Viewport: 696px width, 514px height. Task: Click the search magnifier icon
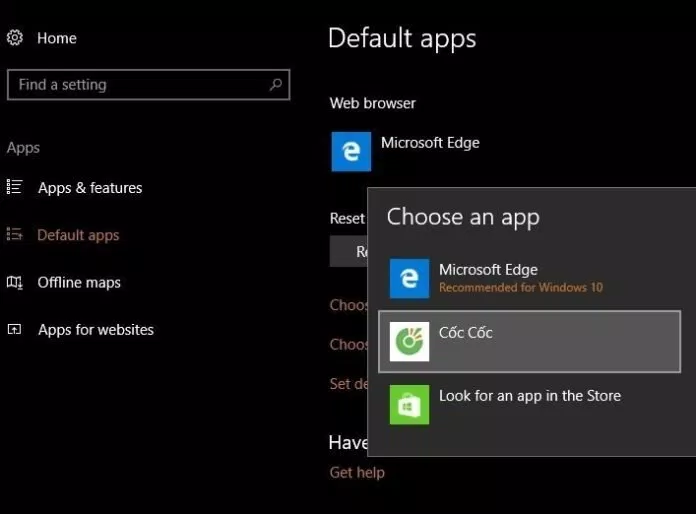(276, 84)
